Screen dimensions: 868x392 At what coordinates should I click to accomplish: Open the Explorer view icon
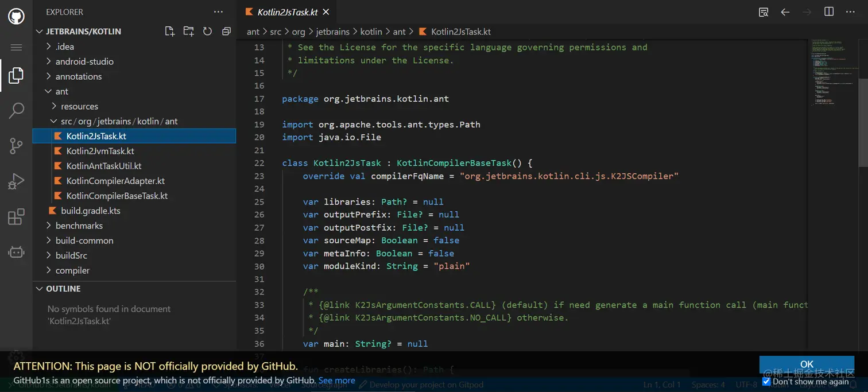[16, 75]
